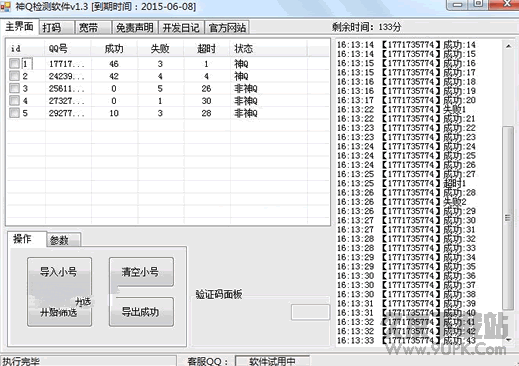Click the log panel scroll down arrow
Screen dimensions: 519x366
tap(508, 340)
